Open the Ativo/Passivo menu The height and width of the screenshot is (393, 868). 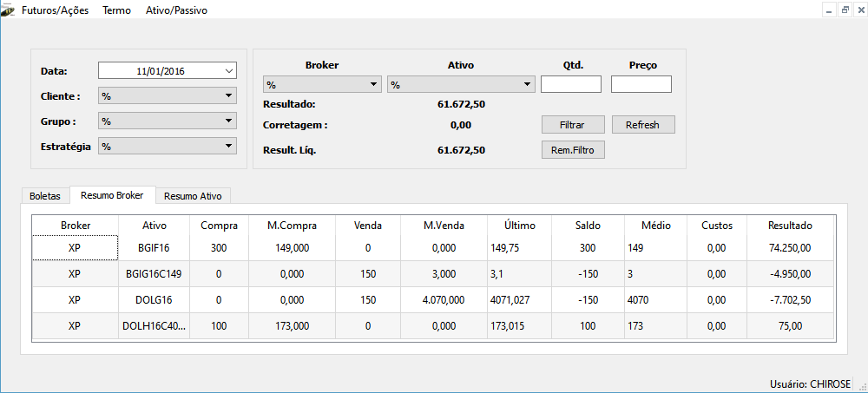click(x=176, y=10)
